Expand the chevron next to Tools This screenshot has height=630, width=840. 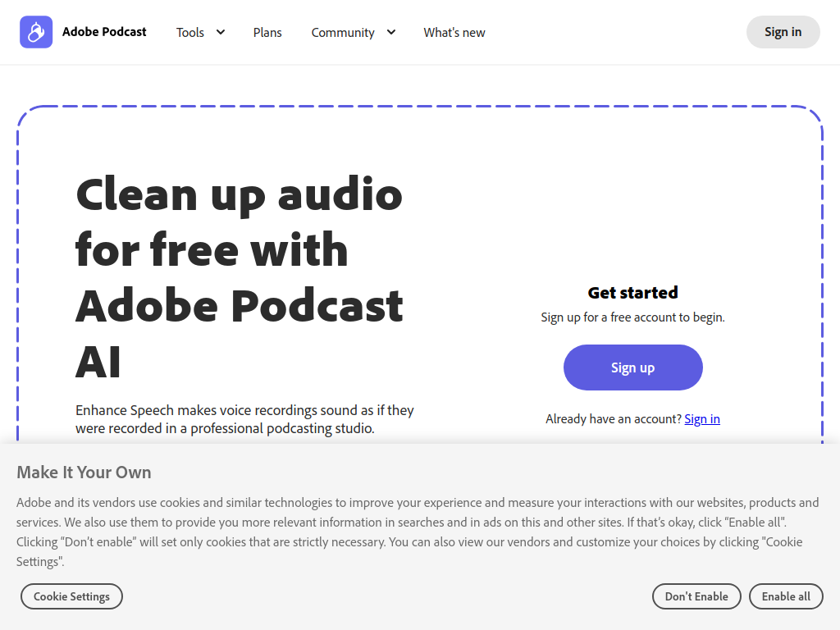[x=221, y=32]
